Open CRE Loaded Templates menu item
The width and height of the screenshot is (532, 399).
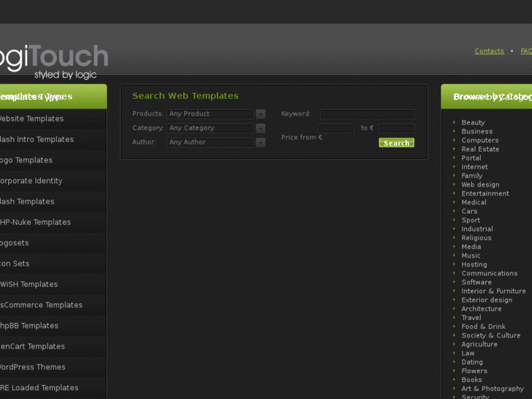pyautogui.click(x=53, y=388)
